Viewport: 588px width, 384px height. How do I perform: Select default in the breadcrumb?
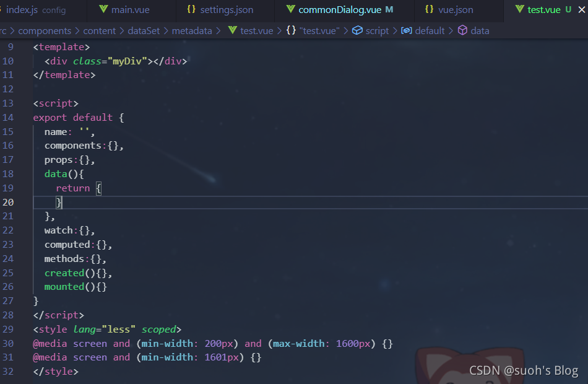tap(430, 31)
